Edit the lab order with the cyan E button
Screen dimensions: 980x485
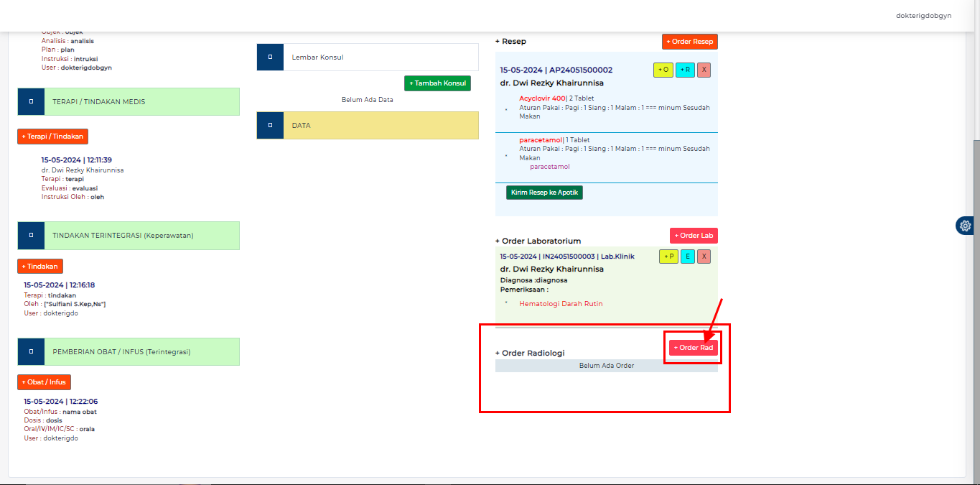(687, 257)
